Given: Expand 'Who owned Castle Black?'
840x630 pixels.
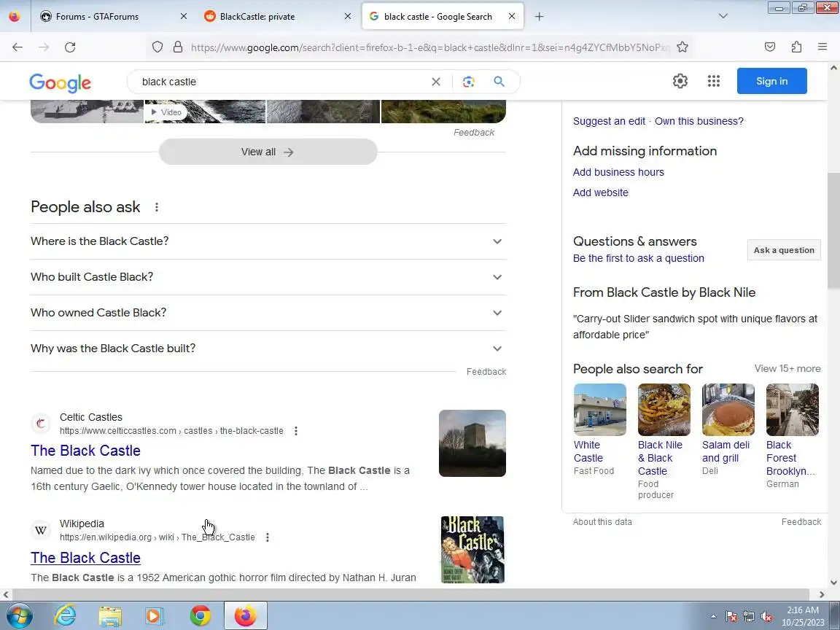Looking at the screenshot, I should 268,313.
